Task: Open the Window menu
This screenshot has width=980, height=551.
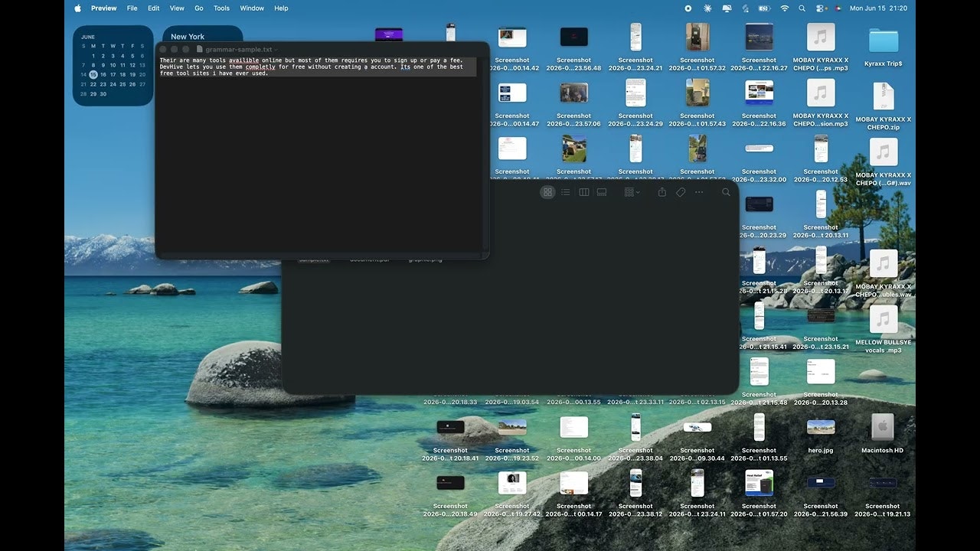Action: (x=252, y=8)
